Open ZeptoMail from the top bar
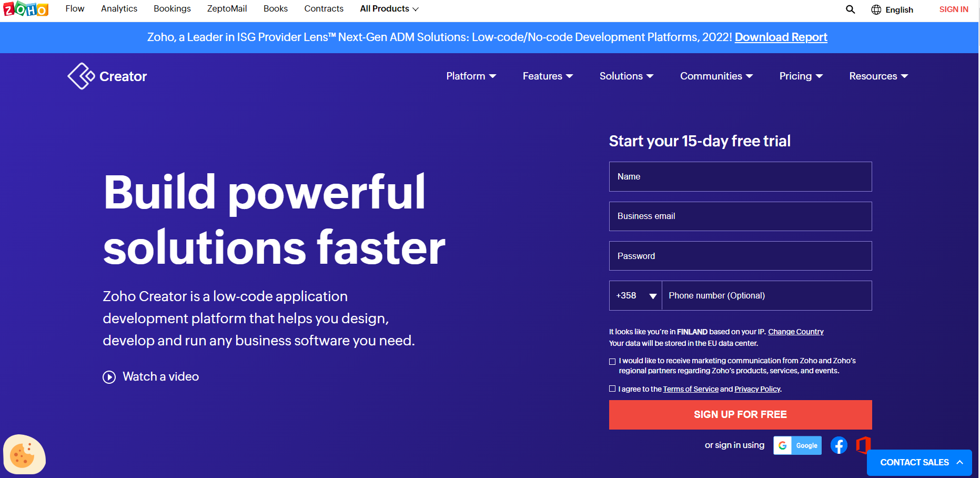This screenshot has height=478, width=980. pos(227,9)
